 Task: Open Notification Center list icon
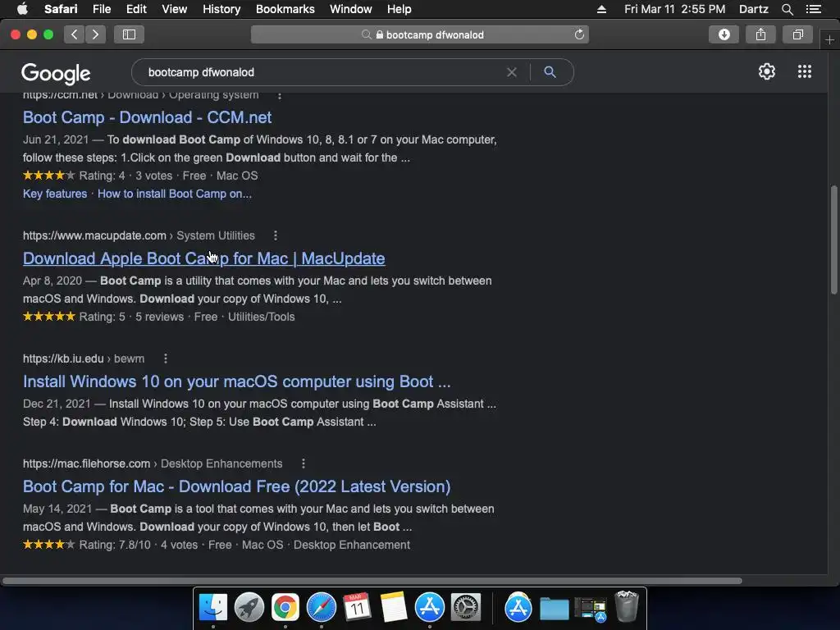click(x=813, y=9)
